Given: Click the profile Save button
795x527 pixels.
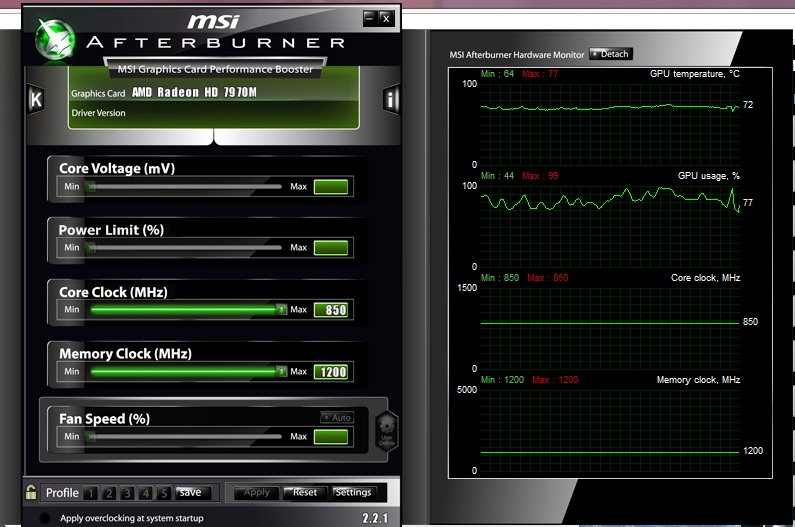Looking at the screenshot, I should (191, 493).
